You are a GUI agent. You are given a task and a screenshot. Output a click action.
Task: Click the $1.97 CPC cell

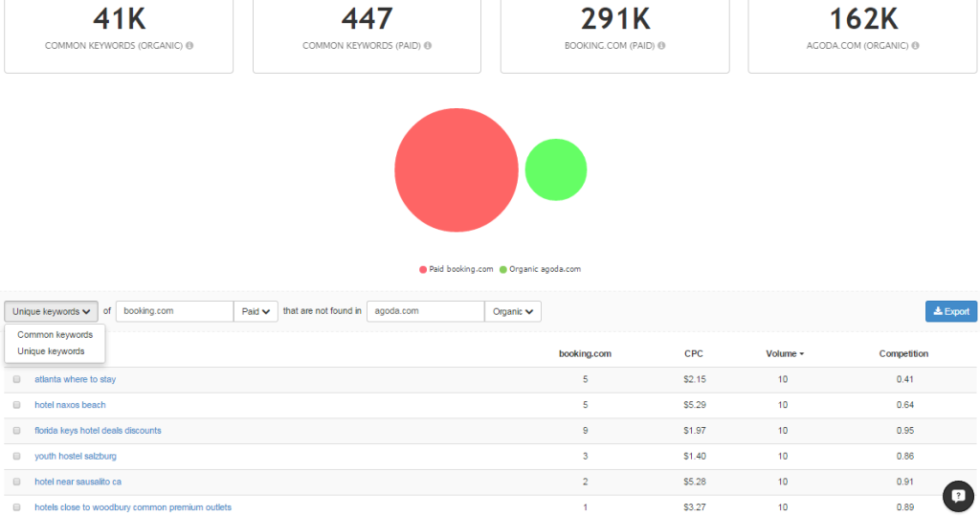695,431
